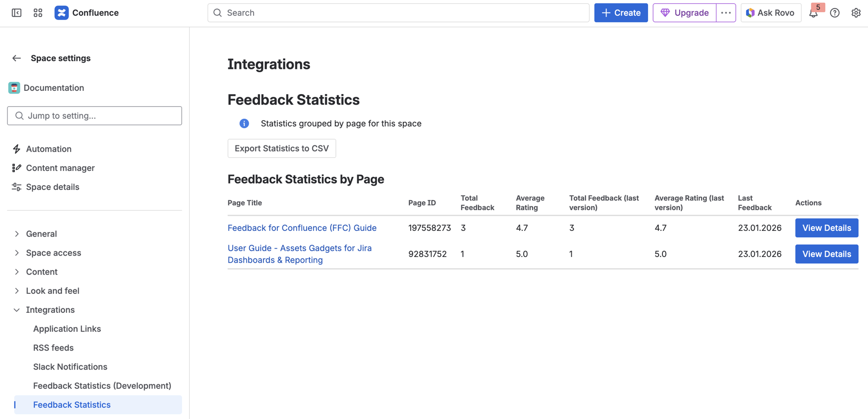Click the Jump to setting search field
Viewport: 868px width, 419px height.
[94, 115]
